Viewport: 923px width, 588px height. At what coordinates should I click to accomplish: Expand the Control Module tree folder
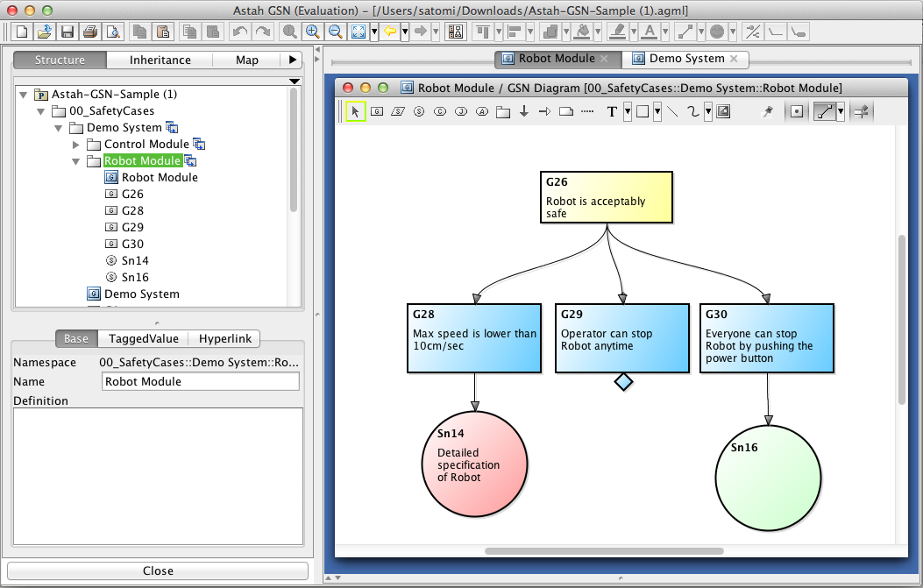point(76,145)
